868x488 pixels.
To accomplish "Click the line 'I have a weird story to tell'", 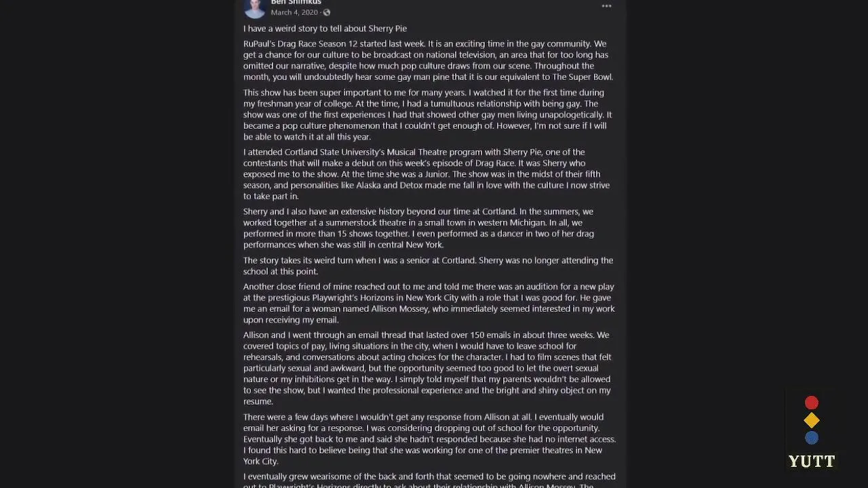I will click(x=325, y=28).
